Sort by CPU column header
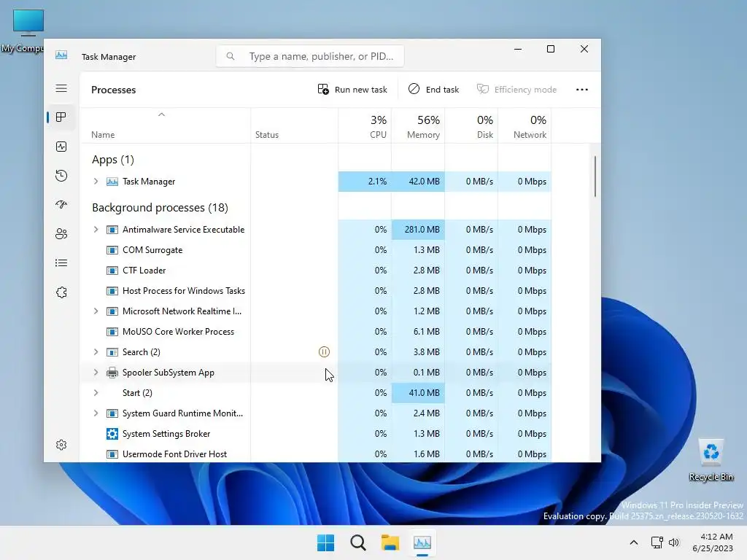This screenshot has height=560, width=747. tap(365, 126)
